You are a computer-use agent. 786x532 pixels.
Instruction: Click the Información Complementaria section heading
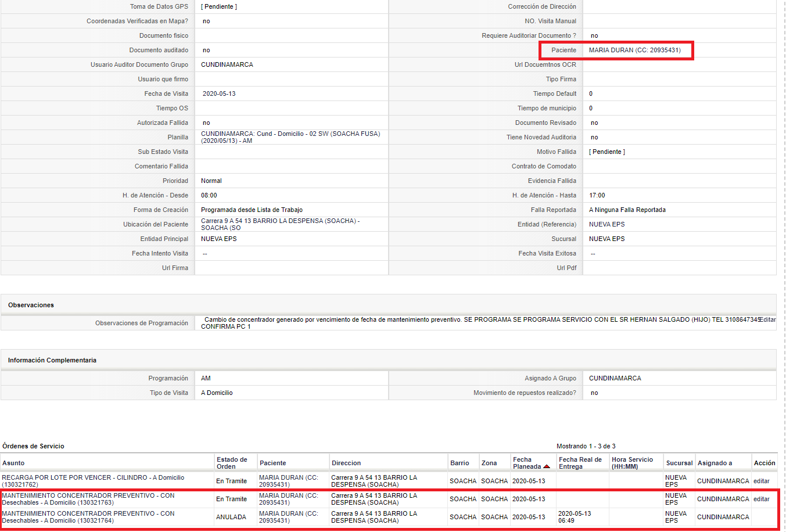click(x=52, y=360)
